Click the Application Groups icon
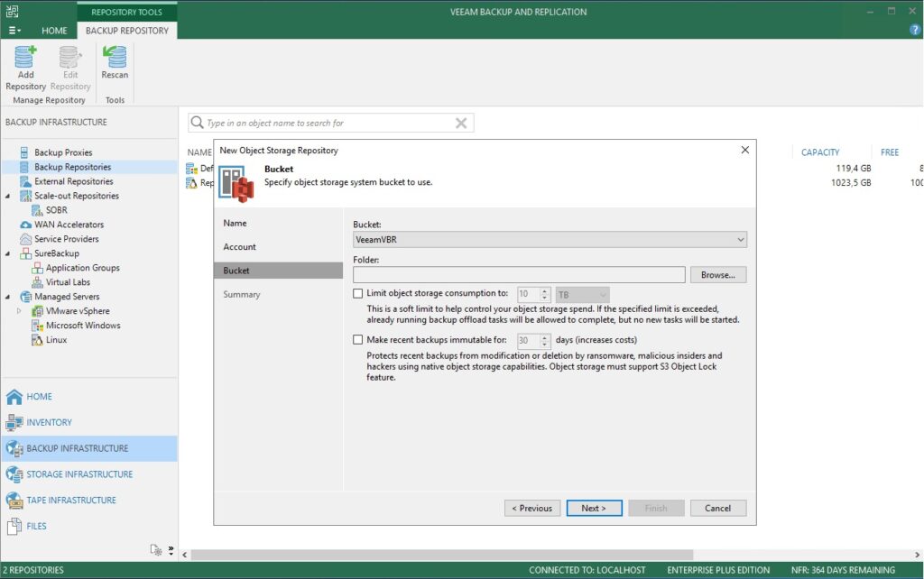Image resolution: width=924 pixels, height=579 pixels. [37, 268]
